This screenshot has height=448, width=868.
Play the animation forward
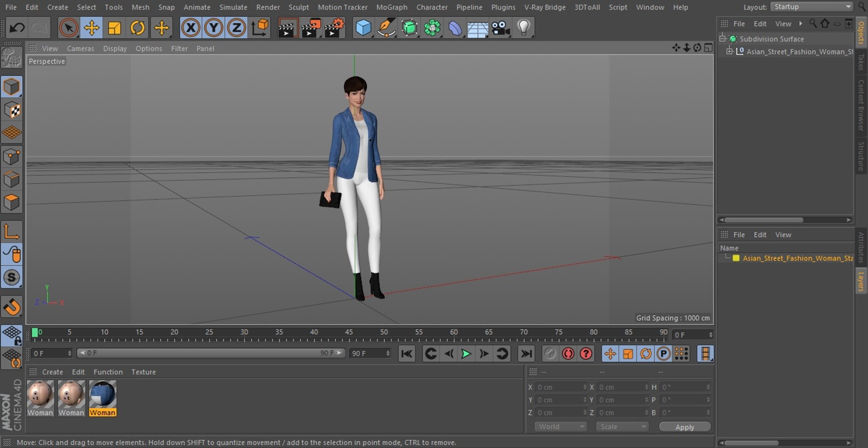click(x=466, y=354)
